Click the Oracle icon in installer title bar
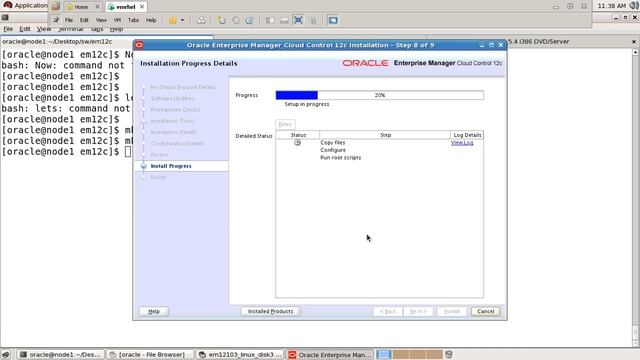 [139, 45]
